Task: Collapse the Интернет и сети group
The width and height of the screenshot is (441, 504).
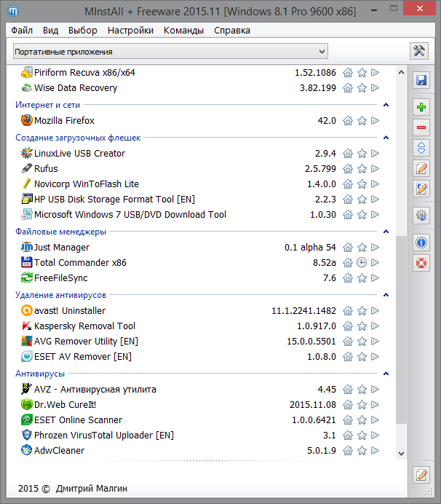Action: [386, 105]
